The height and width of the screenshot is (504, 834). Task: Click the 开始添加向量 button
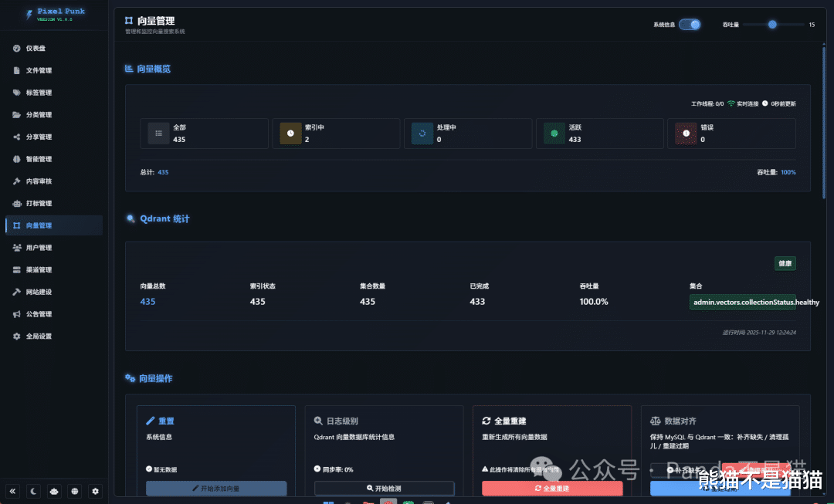point(216,488)
